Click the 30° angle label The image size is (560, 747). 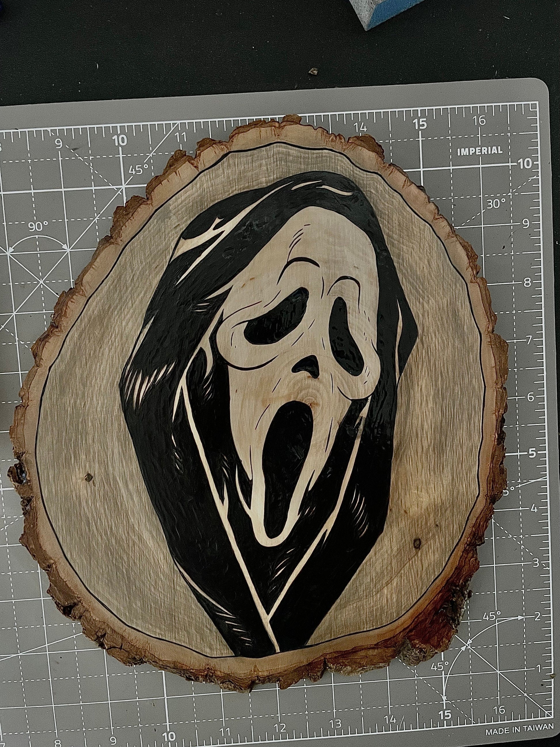tap(496, 204)
